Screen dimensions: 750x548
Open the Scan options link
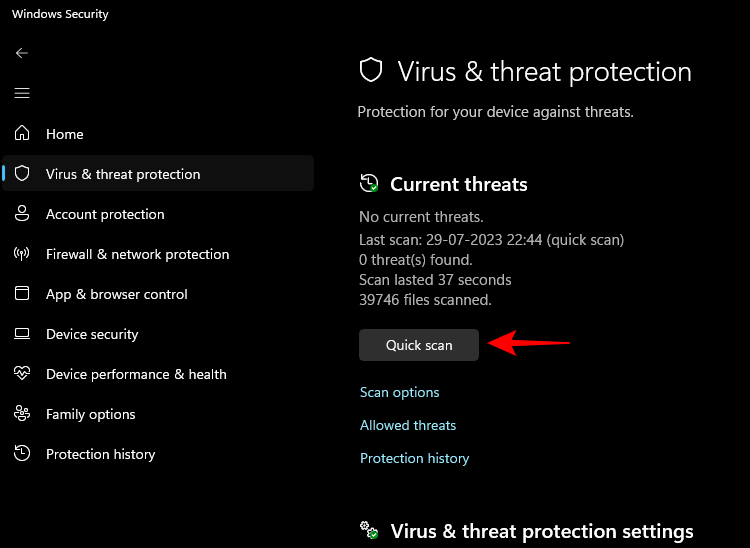[400, 392]
